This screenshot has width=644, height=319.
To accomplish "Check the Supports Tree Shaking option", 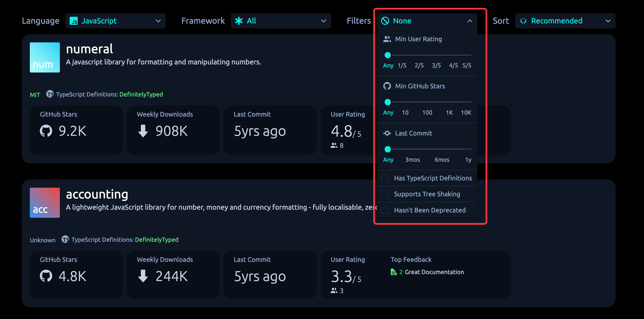I will (x=385, y=194).
